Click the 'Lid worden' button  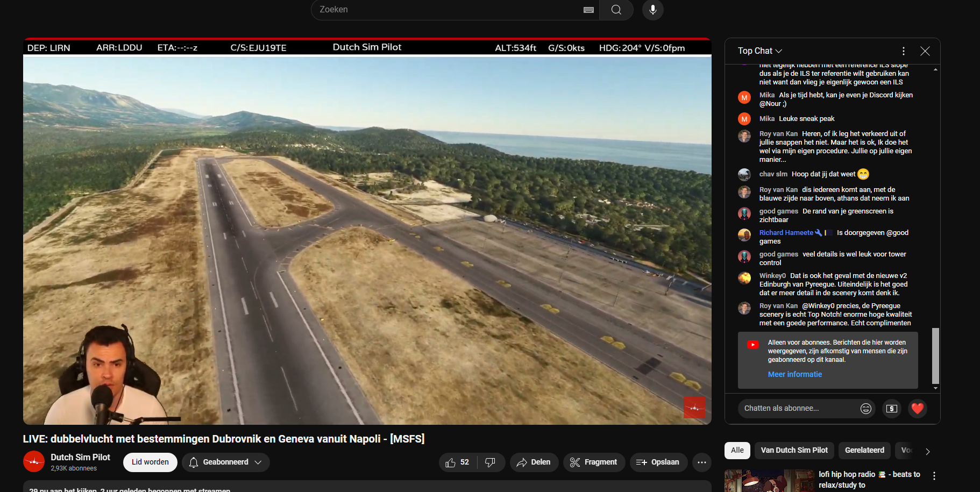(x=150, y=462)
